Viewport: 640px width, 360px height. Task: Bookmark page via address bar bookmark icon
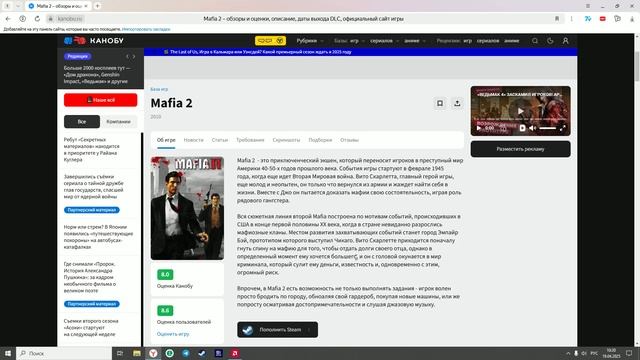(557, 19)
